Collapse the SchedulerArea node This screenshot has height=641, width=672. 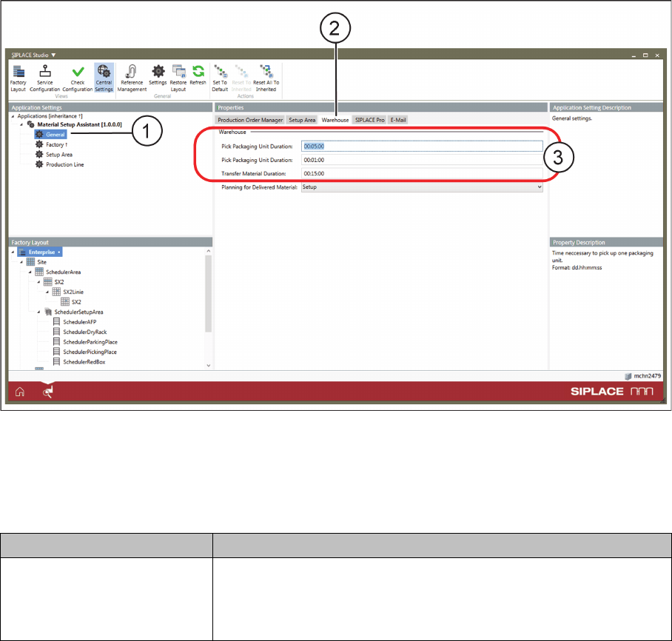click(30, 272)
